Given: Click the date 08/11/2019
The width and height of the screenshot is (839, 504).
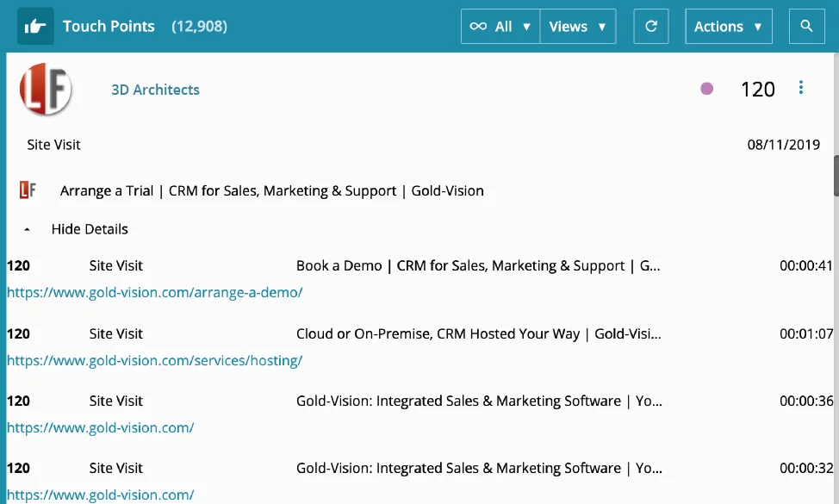Looking at the screenshot, I should (x=783, y=145).
